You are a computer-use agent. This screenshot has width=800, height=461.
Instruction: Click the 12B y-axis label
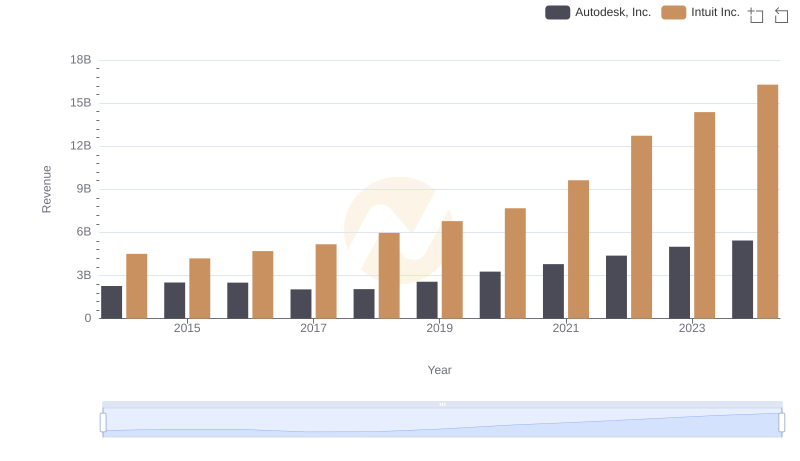point(81,146)
